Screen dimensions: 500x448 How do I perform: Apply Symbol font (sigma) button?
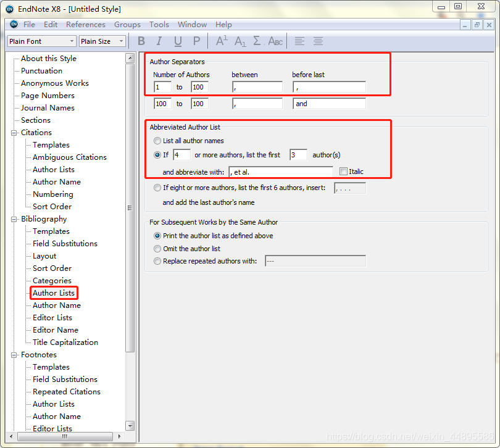tap(257, 41)
